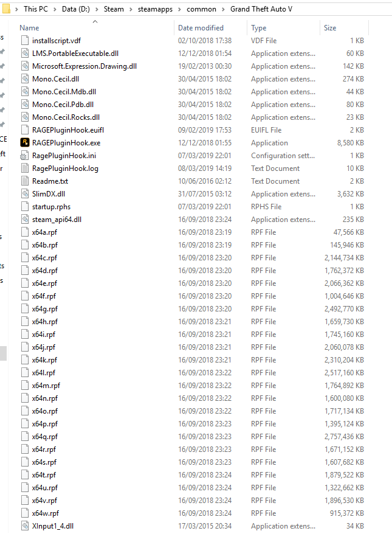Sort files by Date modified column
The height and width of the screenshot is (545, 392).
[201, 28]
